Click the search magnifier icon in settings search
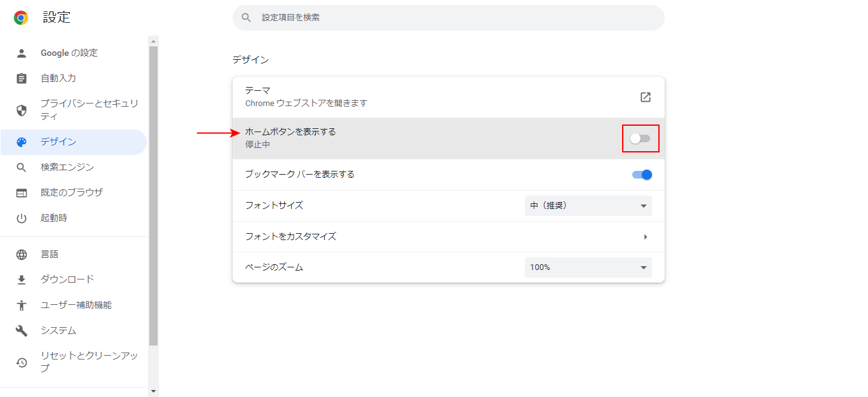The image size is (868, 397). (x=247, y=18)
